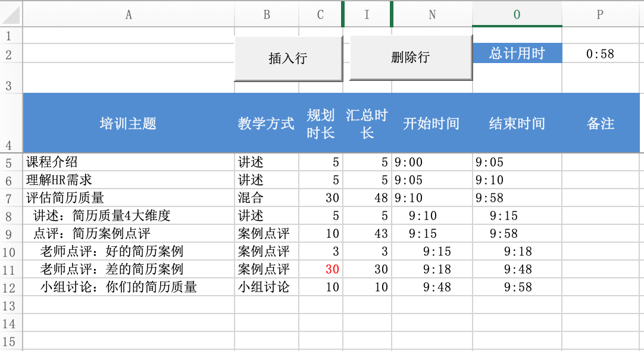Click the hidden columns divider between C and I
This screenshot has height=351, width=644.
tap(343, 14)
